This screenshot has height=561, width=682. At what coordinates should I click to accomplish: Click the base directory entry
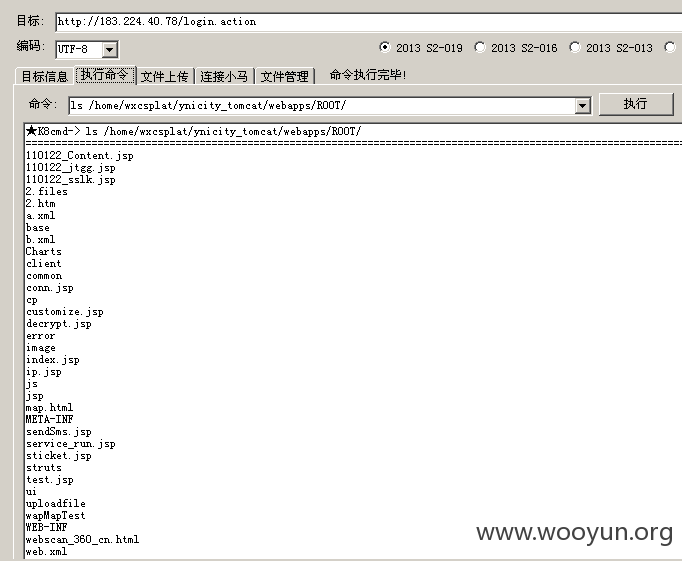[x=37, y=227]
